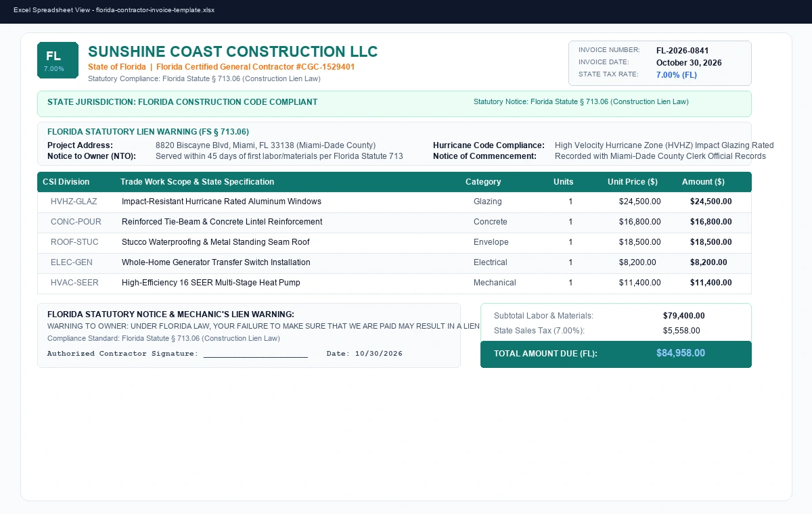Click the Unit Price ($) column header

[633, 182]
